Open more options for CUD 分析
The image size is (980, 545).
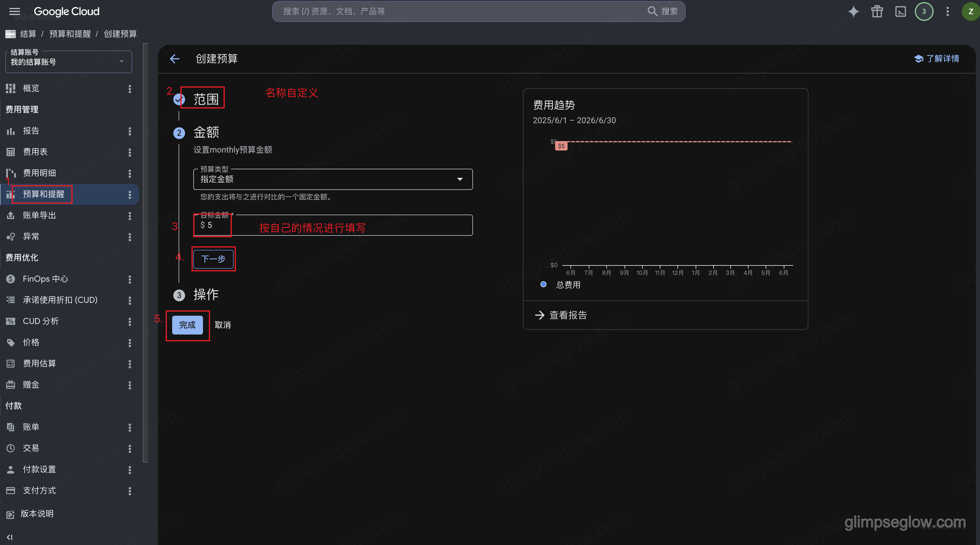[130, 322]
